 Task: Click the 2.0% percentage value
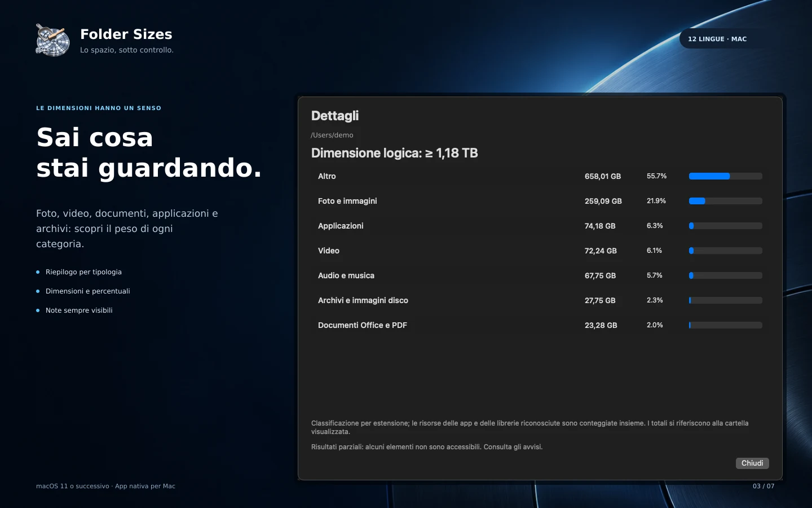tap(655, 325)
